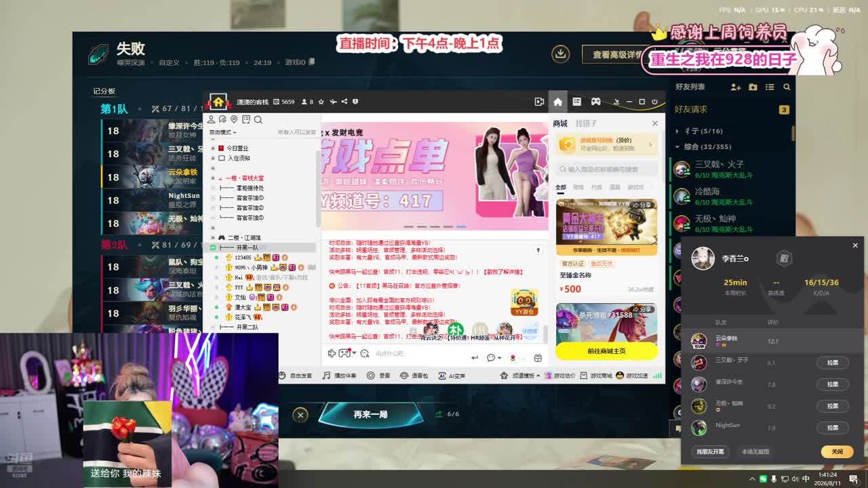The width and height of the screenshot is (868, 488).
Task: Send a flower gift in YY chat
Action: [513, 357]
